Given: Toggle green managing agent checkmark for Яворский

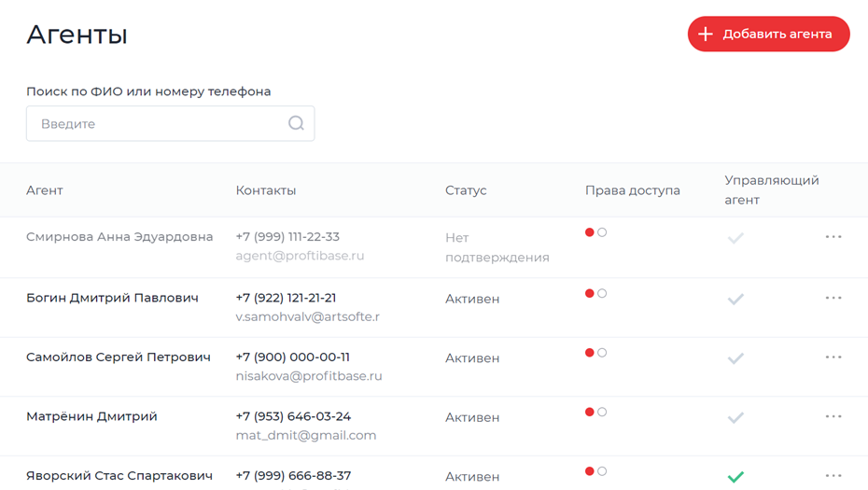Looking at the screenshot, I should [x=735, y=477].
